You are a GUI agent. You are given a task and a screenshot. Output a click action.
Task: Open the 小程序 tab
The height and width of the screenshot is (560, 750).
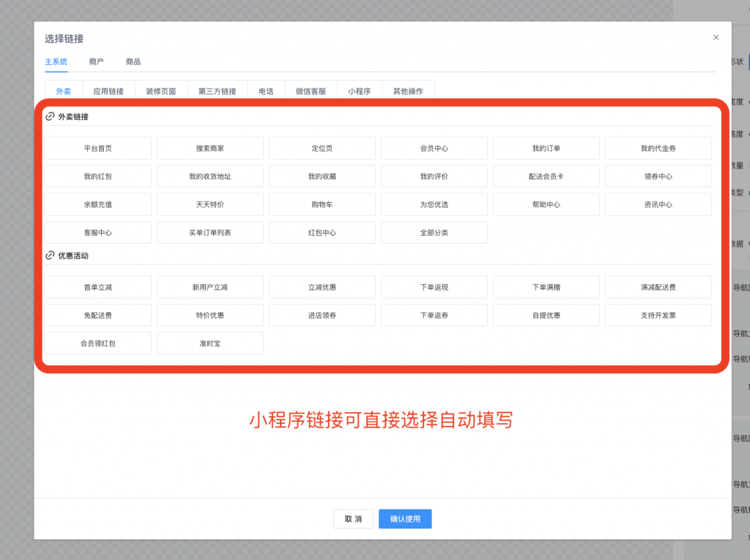click(x=359, y=89)
